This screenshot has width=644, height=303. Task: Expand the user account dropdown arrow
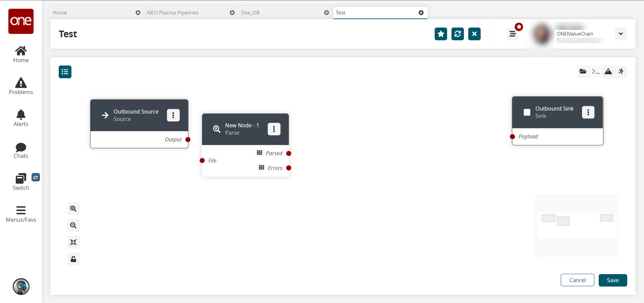tap(621, 34)
